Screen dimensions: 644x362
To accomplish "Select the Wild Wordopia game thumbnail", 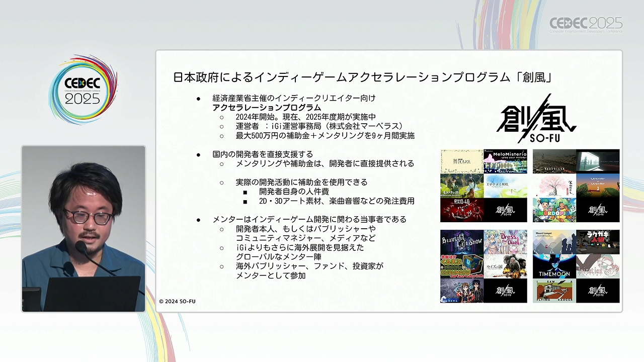I will click(x=554, y=210).
